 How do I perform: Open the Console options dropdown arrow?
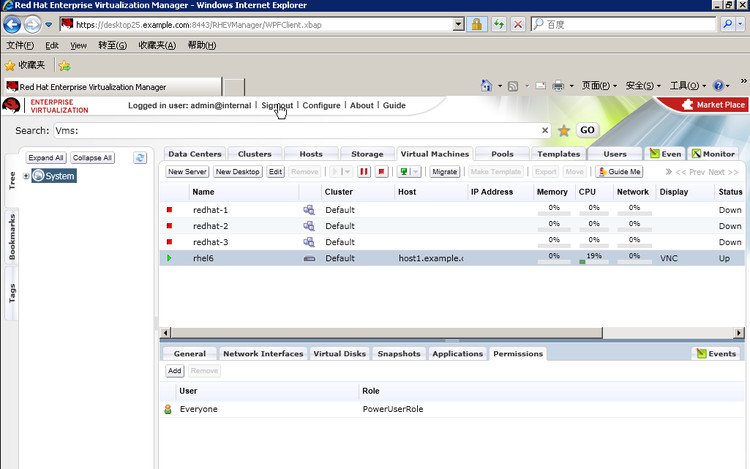click(x=416, y=172)
